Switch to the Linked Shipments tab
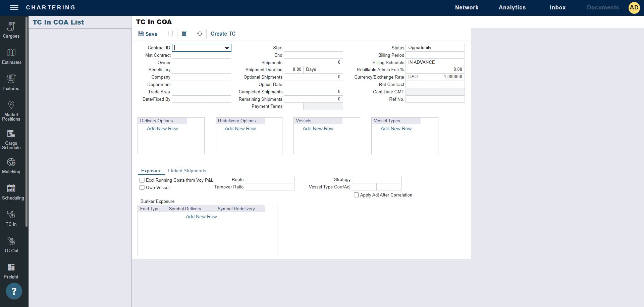 (187, 171)
